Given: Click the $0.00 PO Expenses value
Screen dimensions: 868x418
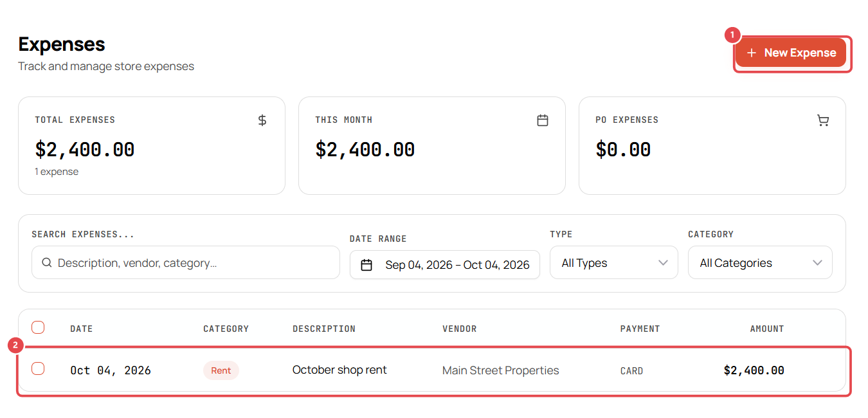Looking at the screenshot, I should pyautogui.click(x=623, y=149).
